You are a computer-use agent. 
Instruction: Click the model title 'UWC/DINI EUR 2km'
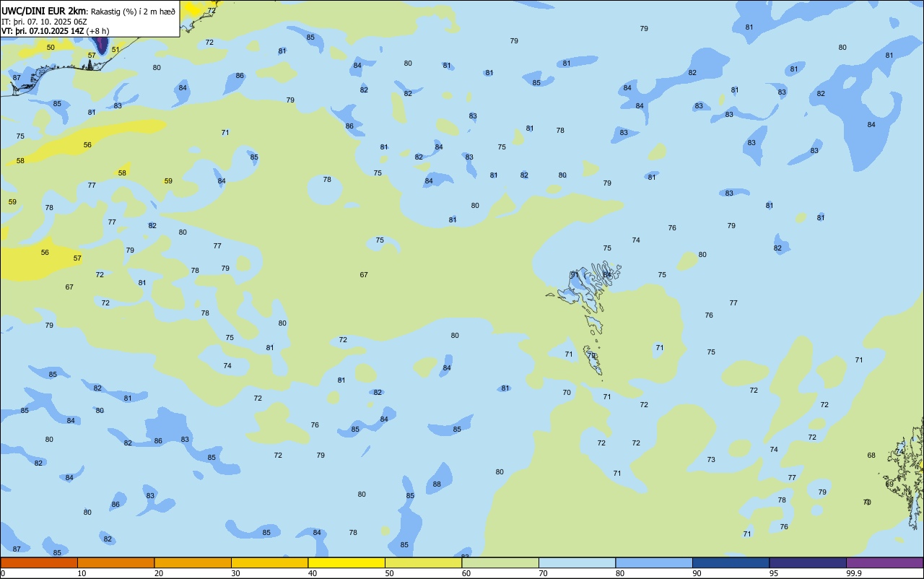click(44, 11)
